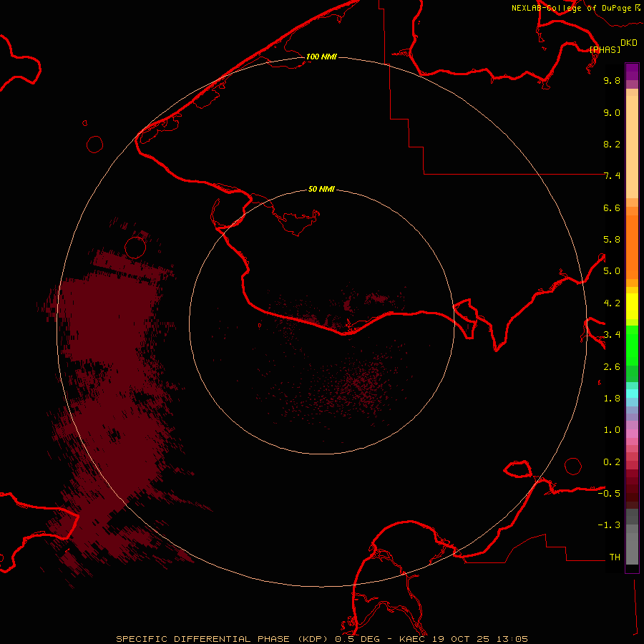The image size is (644, 644).
Task: Click the 5.8 value on the color scale
Action: pos(612,240)
